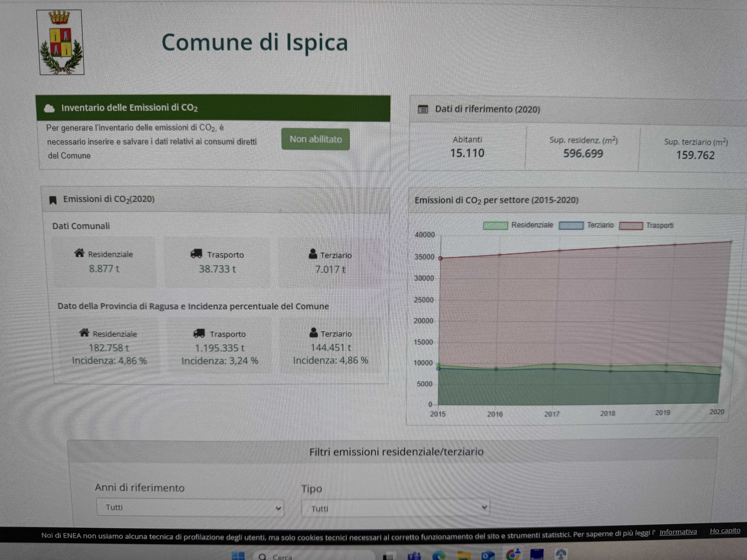
Task: Click the cloud icon in the Inventario header
Action: [x=49, y=108]
